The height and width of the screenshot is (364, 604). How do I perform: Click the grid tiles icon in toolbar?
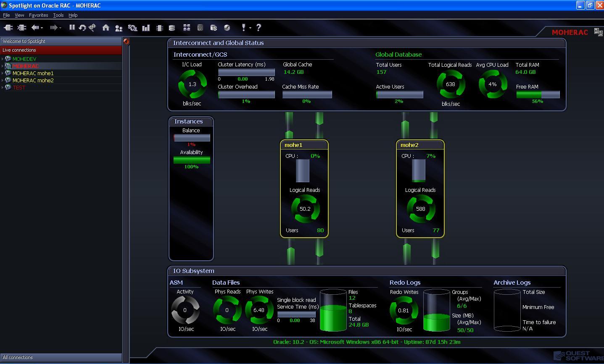(x=187, y=28)
